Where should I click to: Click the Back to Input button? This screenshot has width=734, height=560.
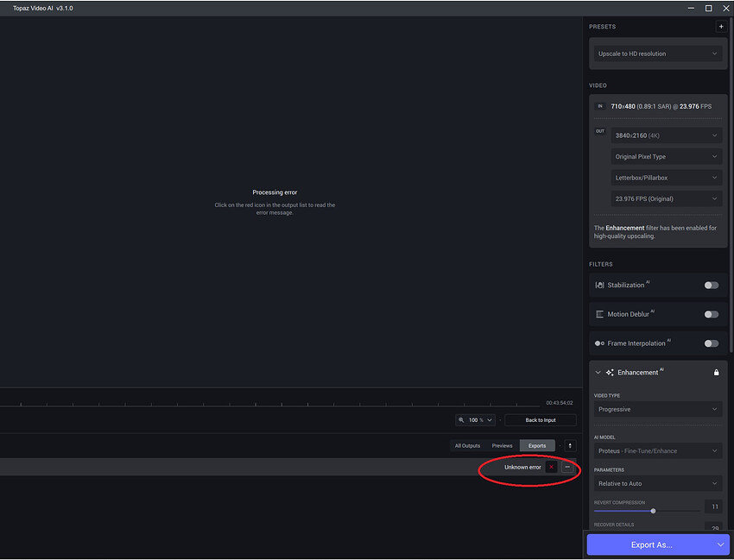pos(540,420)
